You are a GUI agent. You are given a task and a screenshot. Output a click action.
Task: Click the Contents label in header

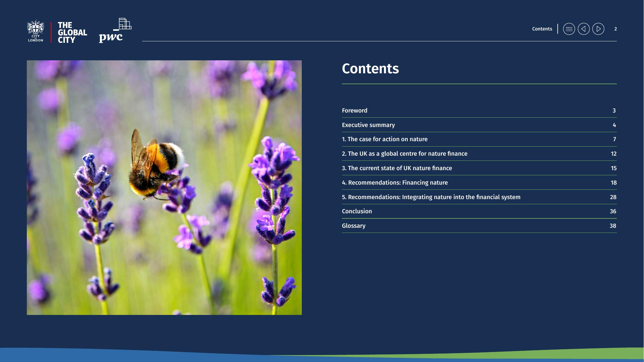542,29
